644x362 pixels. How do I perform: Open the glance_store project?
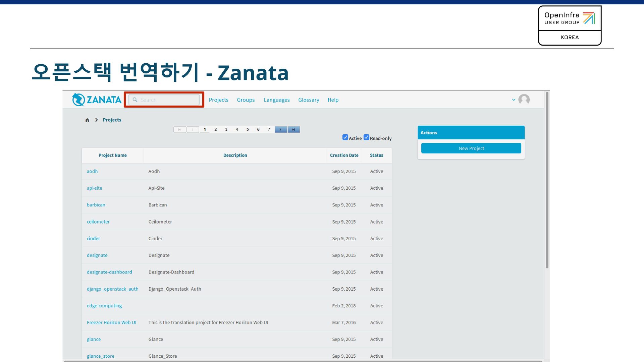[100, 356]
